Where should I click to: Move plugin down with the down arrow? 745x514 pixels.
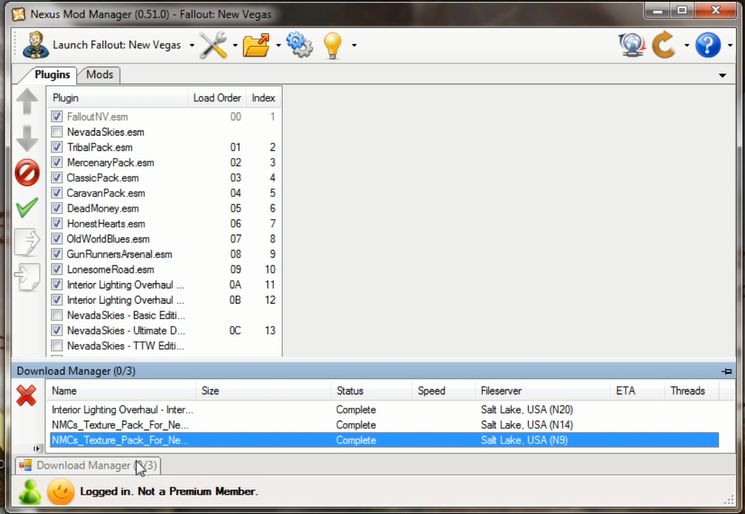coord(27,139)
